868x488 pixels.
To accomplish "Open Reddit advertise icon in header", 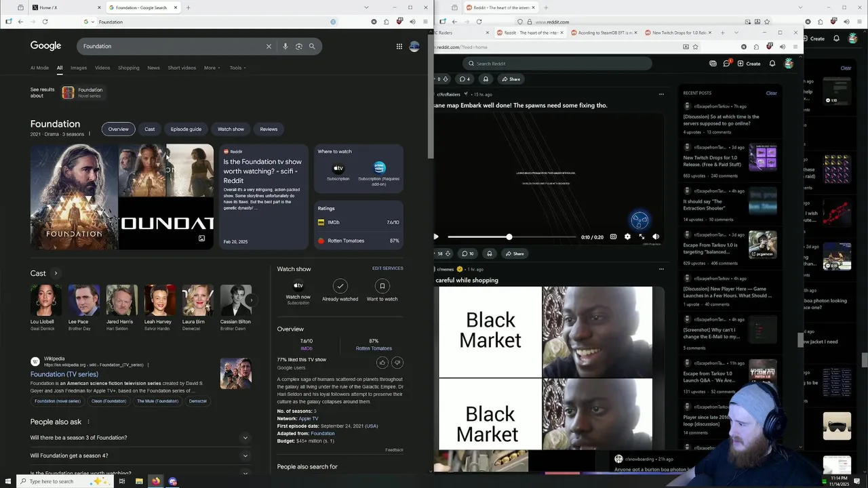I will pos(713,63).
